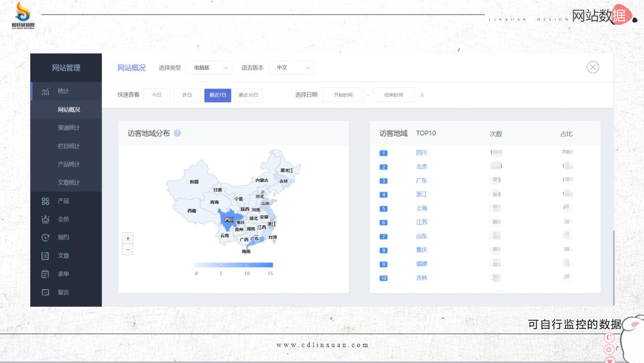Click rank badge 5 in TOP10 list
Screen dimensions: 644x363
383,209
